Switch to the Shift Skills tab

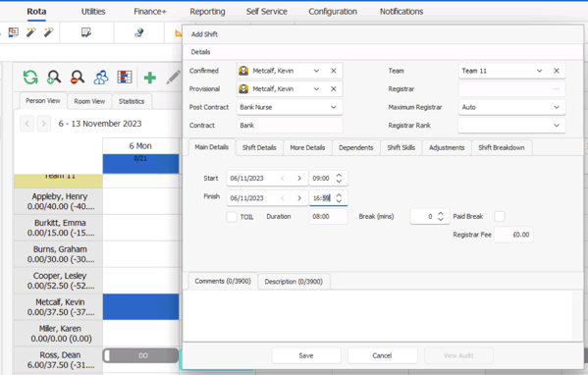click(401, 148)
